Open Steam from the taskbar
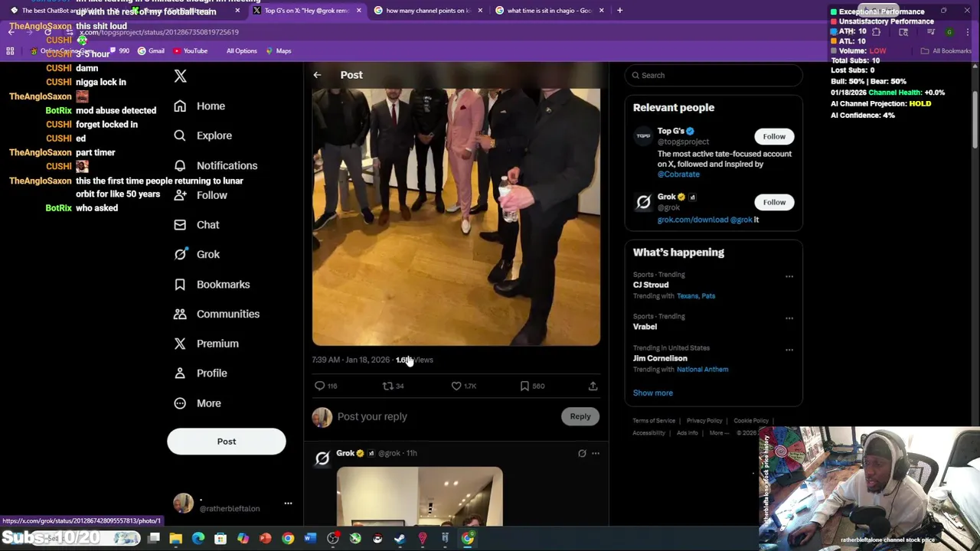980x551 pixels. click(400, 539)
